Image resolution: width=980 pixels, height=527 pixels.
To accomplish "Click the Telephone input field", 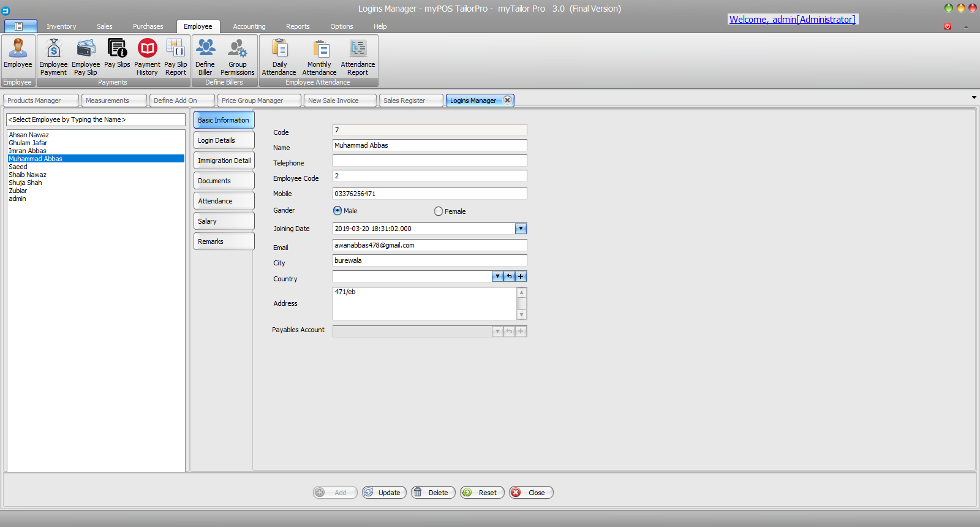I will [x=429, y=161].
